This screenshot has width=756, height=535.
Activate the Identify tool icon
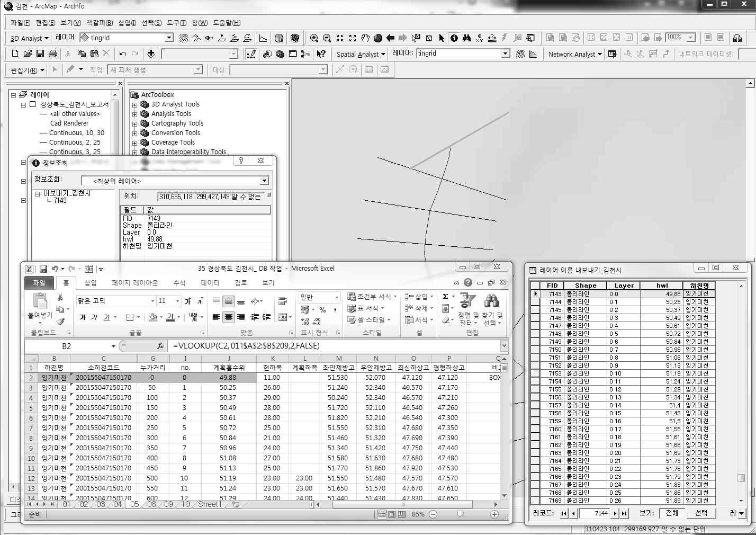point(454,38)
